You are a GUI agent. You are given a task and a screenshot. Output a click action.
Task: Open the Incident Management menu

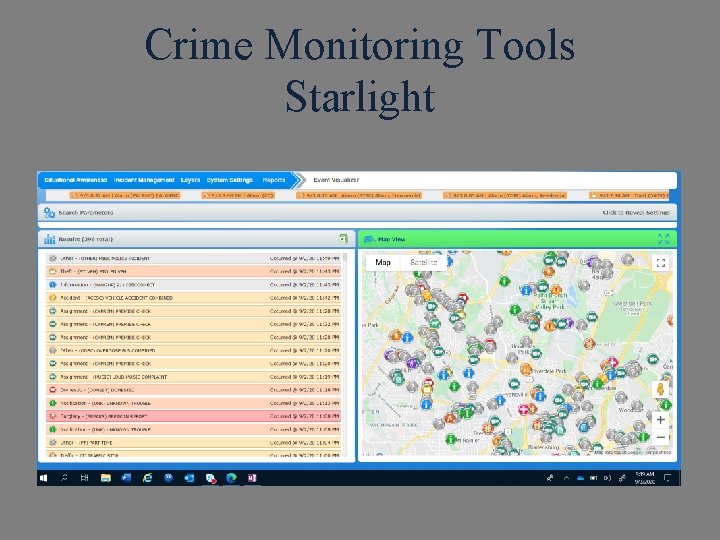click(144, 180)
